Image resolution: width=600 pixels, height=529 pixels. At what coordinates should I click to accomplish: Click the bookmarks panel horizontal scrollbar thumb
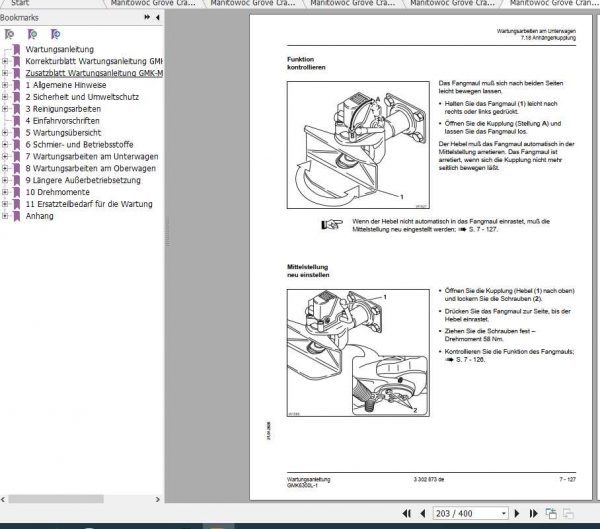click(56, 499)
